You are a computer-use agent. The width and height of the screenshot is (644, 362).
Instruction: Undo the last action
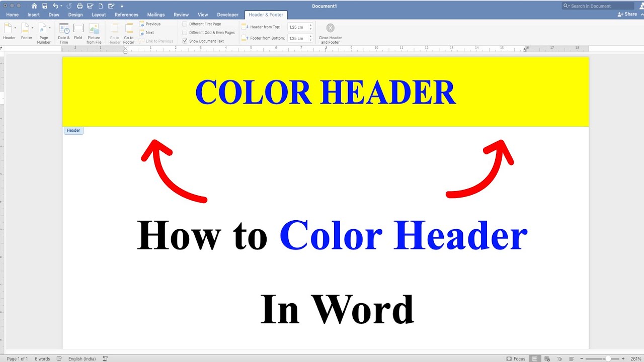(x=55, y=6)
